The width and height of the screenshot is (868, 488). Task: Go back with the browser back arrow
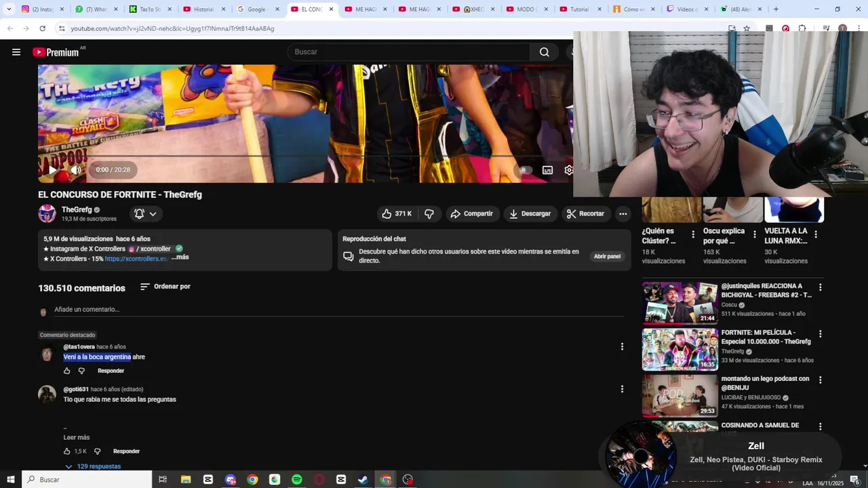[x=9, y=28]
